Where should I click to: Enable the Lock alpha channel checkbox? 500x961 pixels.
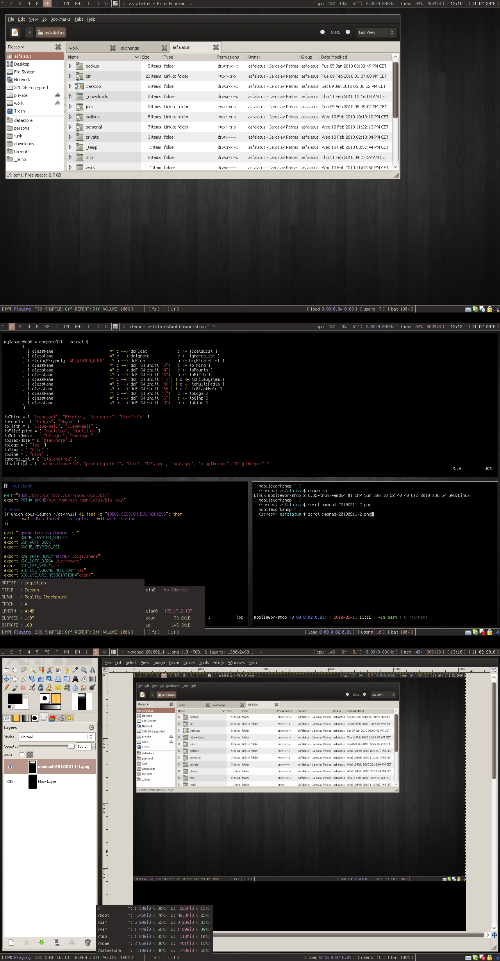[x=22, y=754]
